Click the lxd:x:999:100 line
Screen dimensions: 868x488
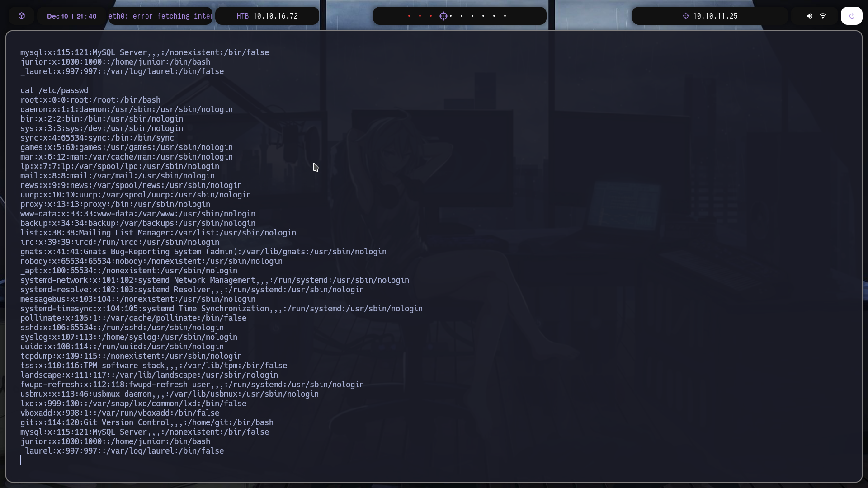click(133, 404)
